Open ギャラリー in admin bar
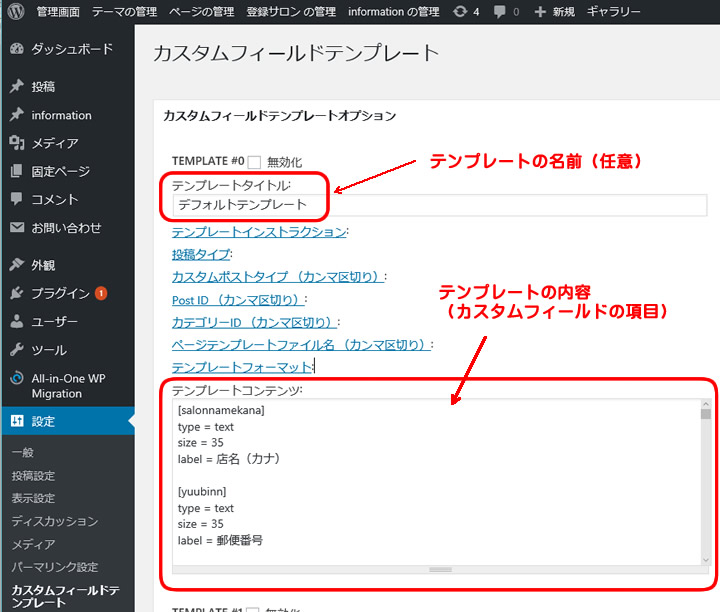 613,11
